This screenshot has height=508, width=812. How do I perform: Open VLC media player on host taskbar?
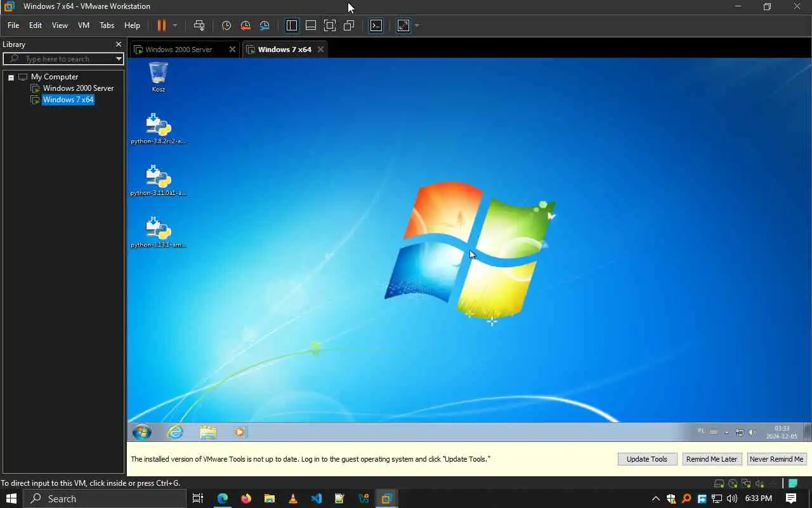pos(293,498)
